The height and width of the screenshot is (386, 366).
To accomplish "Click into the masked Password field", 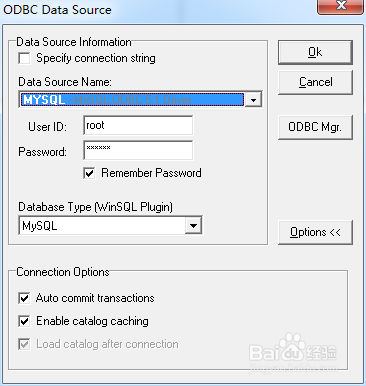I will click(138, 150).
